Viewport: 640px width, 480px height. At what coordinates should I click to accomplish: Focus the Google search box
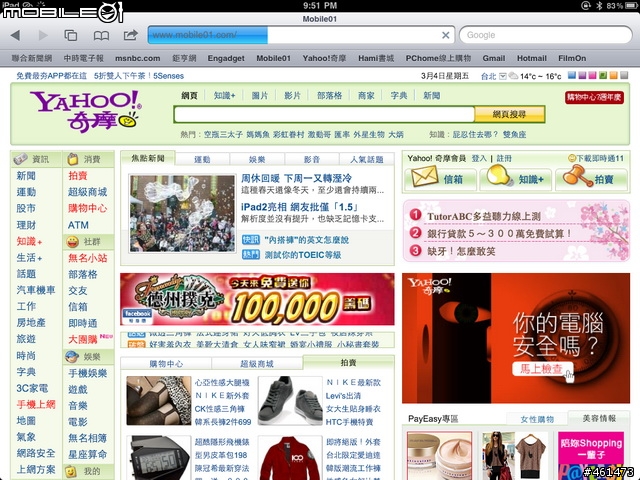[546, 35]
